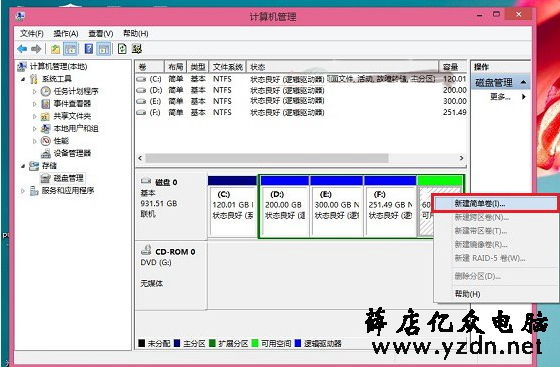Screen dimensions: 560x367
Task: Expand the 本地用户和组 node arrow
Action: (x=35, y=129)
